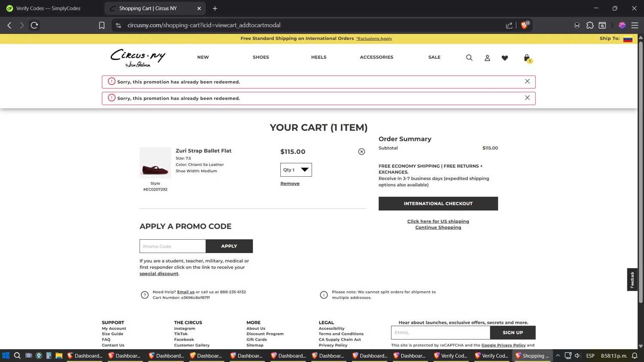Open the Exclusions Apply link
This screenshot has width=644, height=362.
(374, 39)
